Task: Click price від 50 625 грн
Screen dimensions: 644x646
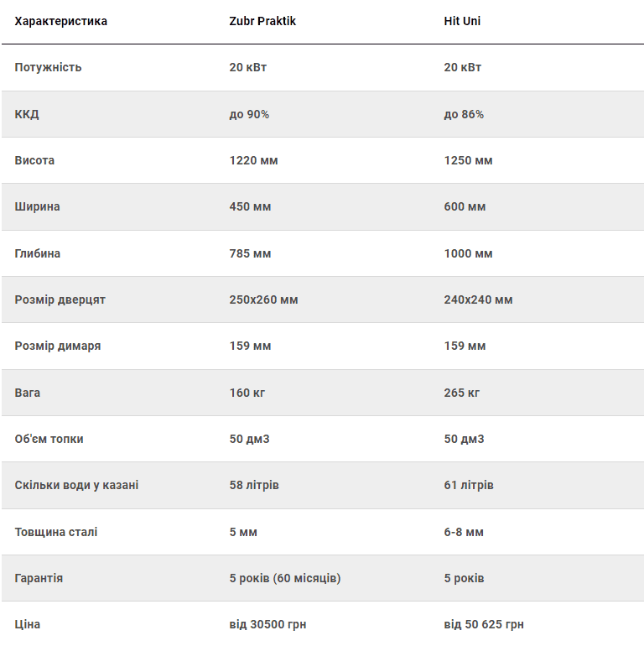Action: (484, 624)
